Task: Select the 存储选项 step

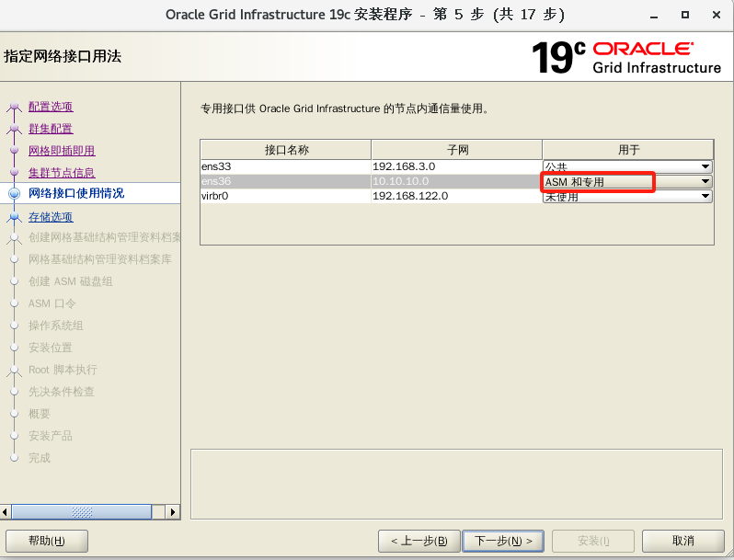Action: 51,217
